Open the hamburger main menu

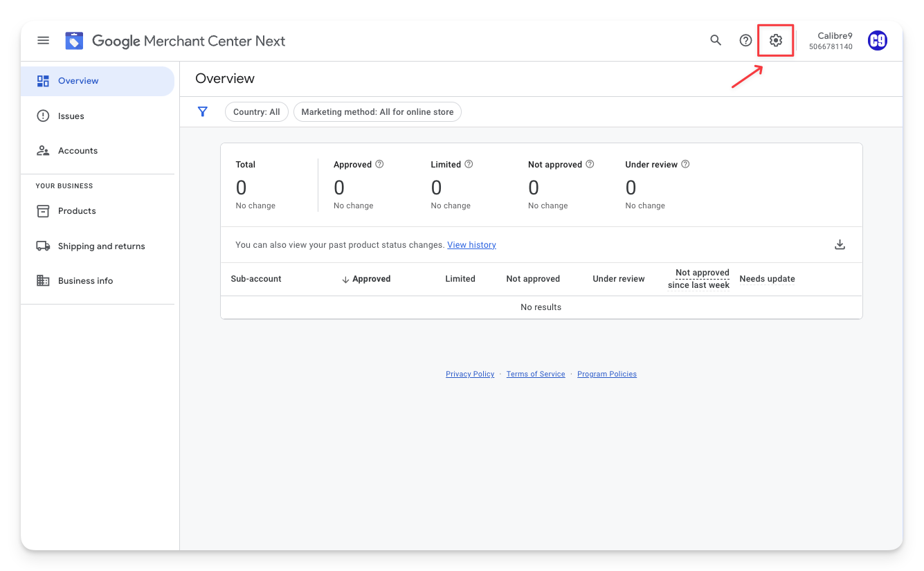coord(43,41)
